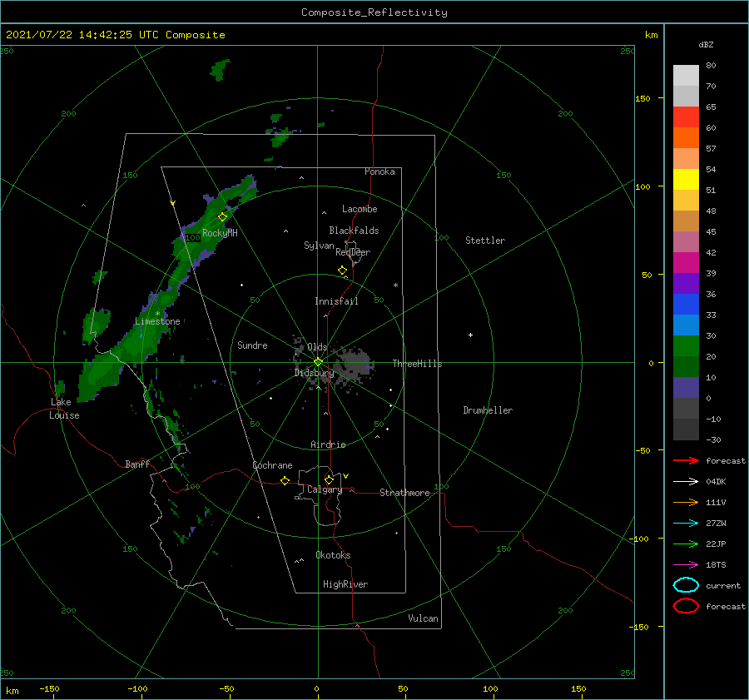Click the Blackfalds town label
This screenshot has width=749, height=700.
pyautogui.click(x=354, y=231)
